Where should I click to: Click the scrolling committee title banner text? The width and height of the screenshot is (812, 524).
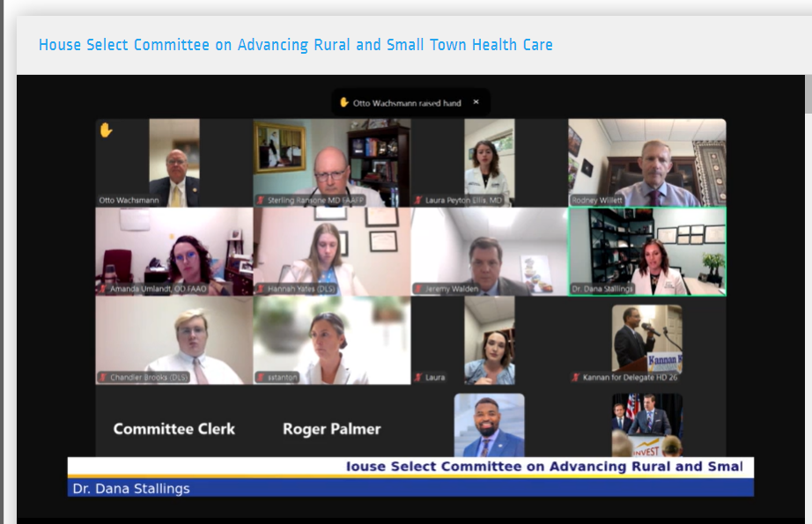(x=543, y=467)
